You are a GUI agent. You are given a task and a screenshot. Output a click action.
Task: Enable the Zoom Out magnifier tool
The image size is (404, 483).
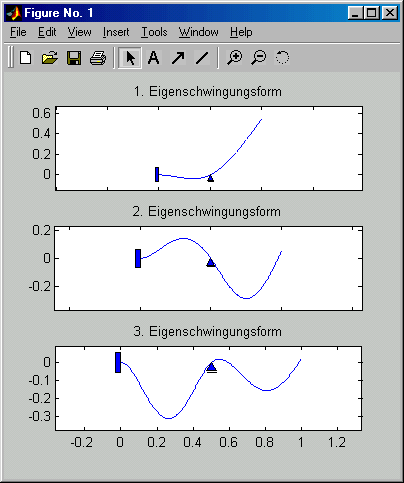(259, 58)
